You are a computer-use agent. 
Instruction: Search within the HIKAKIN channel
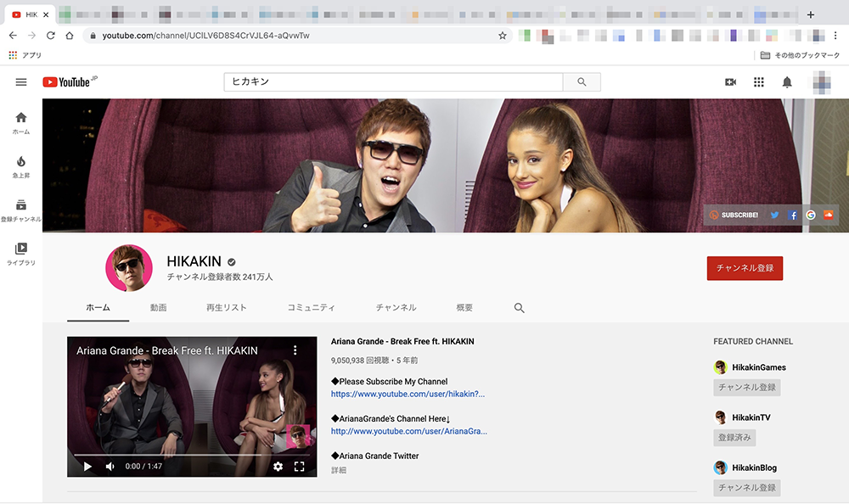[519, 307]
